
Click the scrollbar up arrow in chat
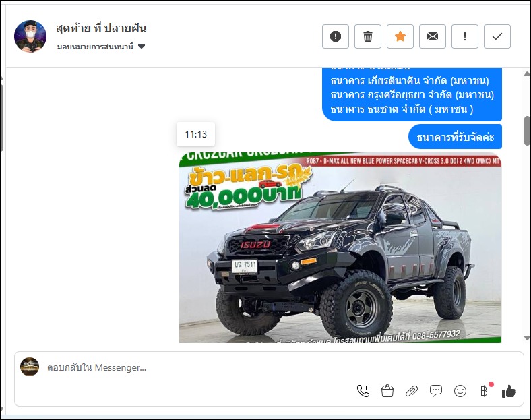(526, 74)
